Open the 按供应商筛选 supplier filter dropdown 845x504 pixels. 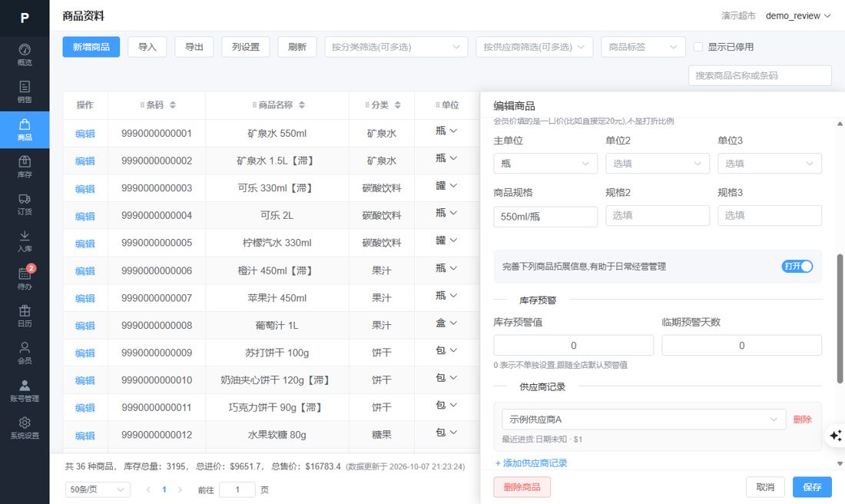click(x=534, y=47)
